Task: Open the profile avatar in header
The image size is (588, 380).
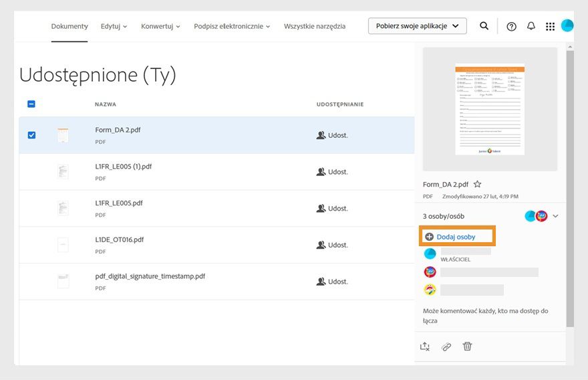Action: tap(567, 25)
